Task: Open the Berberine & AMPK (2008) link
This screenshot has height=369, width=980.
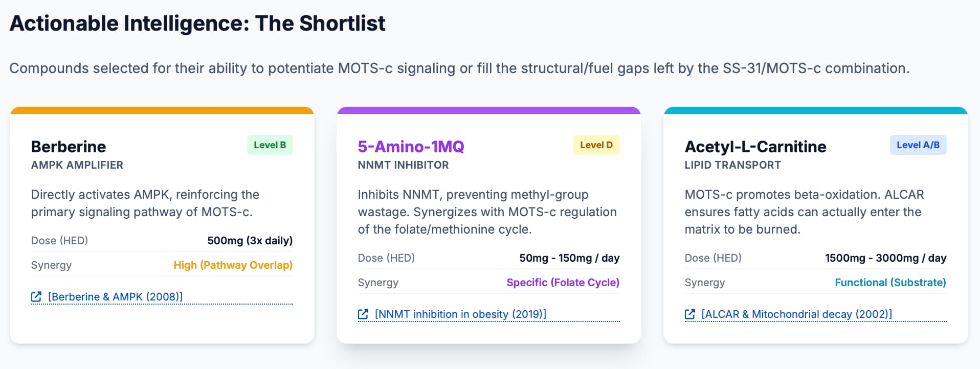Action: pyautogui.click(x=115, y=297)
